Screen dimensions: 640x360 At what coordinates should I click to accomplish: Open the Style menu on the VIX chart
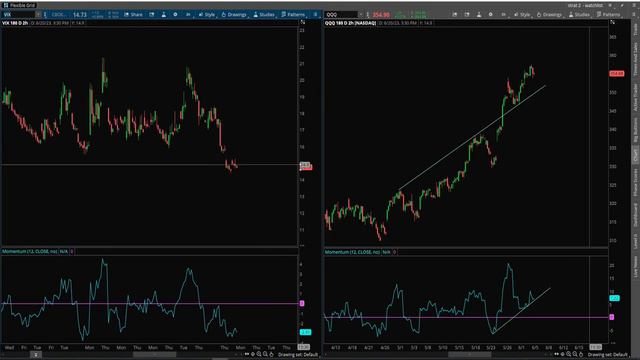pos(207,15)
